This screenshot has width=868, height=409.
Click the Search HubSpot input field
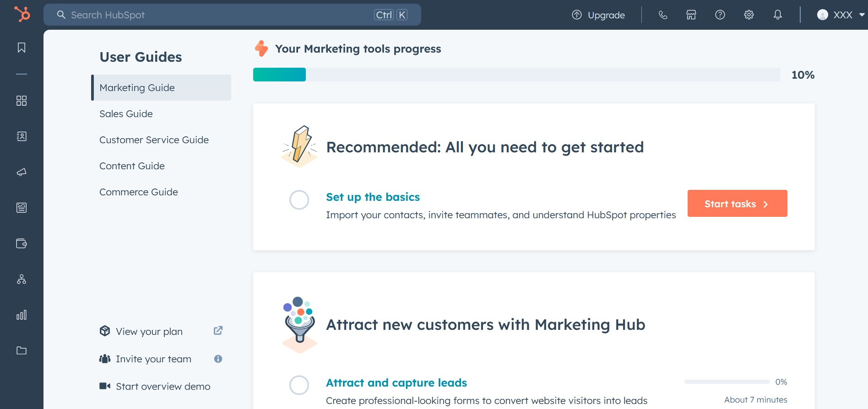[x=232, y=15]
